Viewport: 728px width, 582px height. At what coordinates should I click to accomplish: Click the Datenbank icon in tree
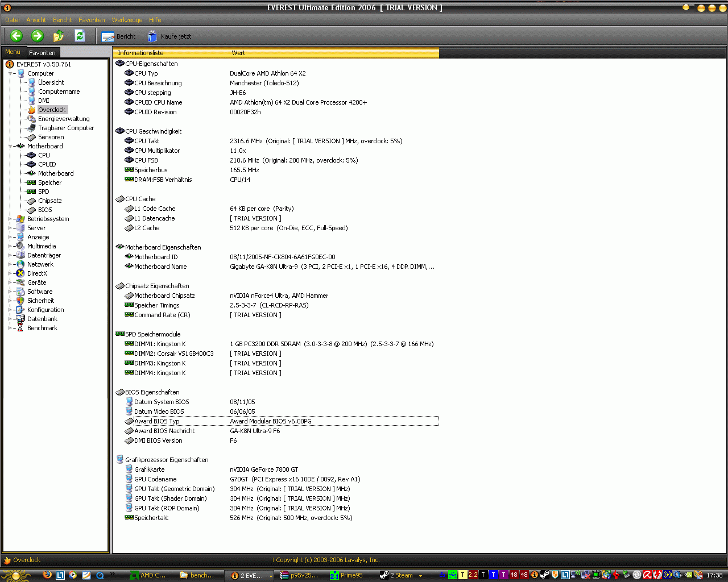tap(20, 319)
